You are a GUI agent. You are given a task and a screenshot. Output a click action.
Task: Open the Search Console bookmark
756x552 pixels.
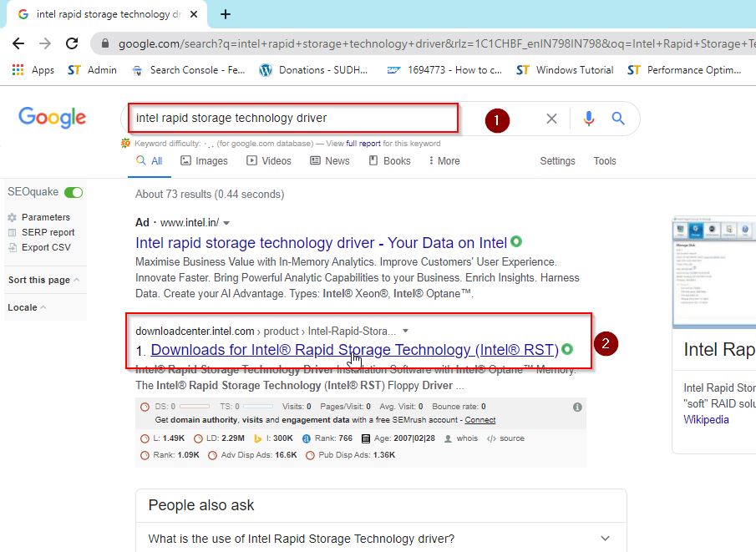pyautogui.click(x=189, y=70)
